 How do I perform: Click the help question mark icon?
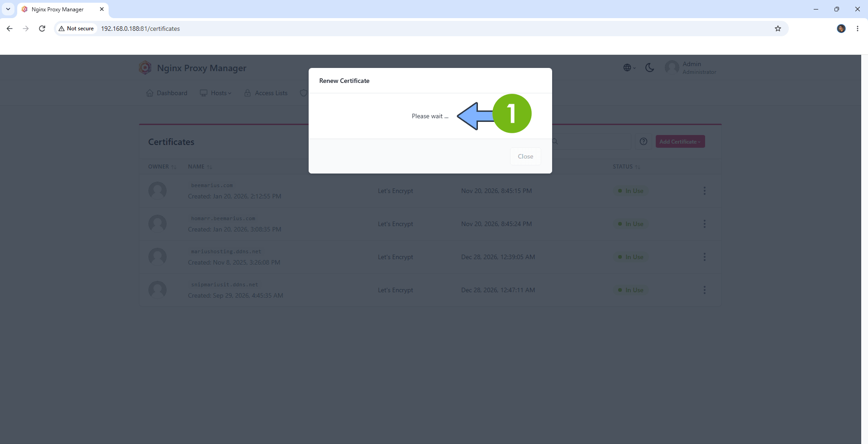click(644, 141)
